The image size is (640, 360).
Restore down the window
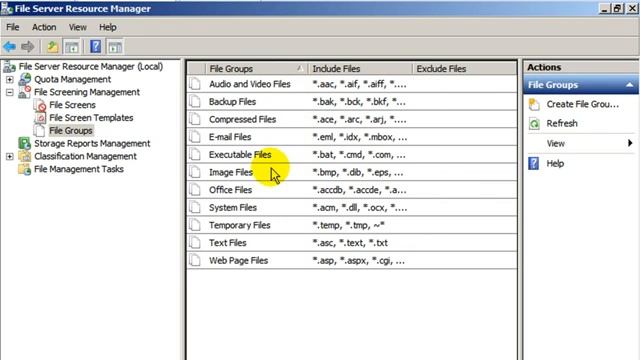(617, 8)
